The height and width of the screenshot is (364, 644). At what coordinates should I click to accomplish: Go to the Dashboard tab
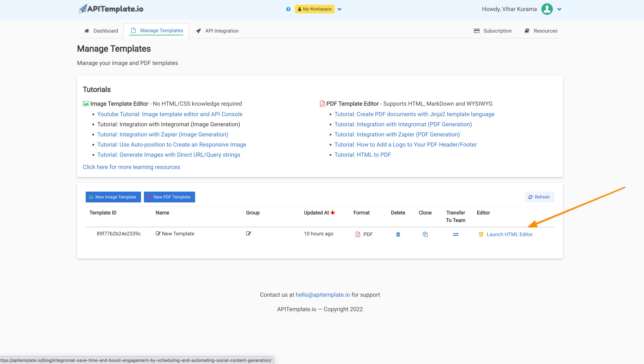(x=101, y=31)
